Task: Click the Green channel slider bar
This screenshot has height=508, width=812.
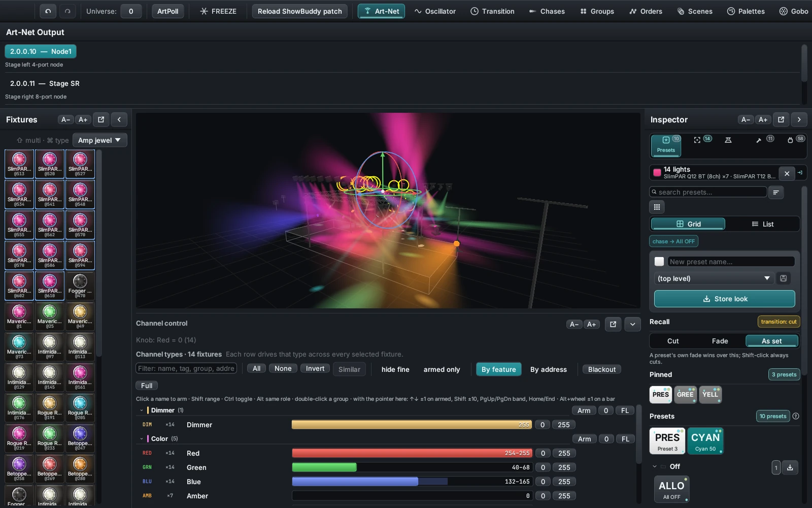Action: tap(412, 467)
